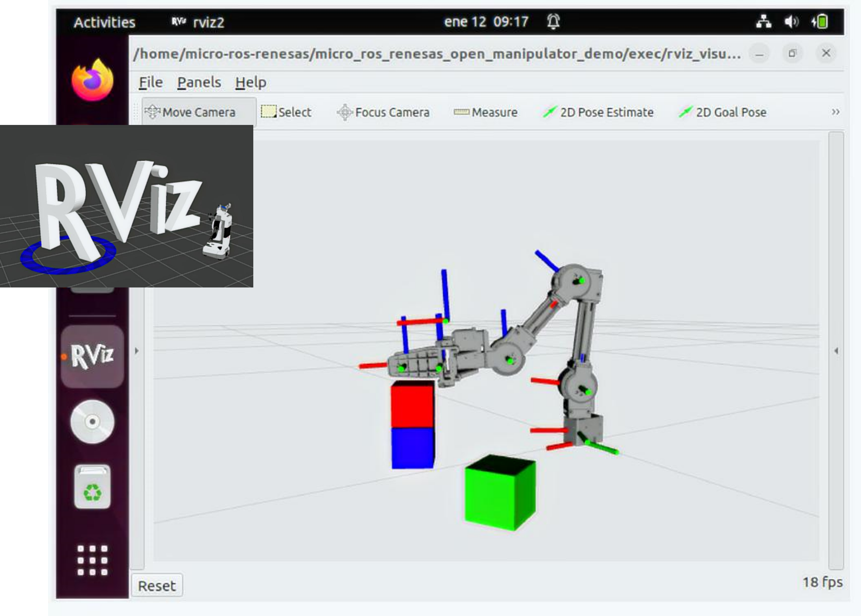The width and height of the screenshot is (861, 616).
Task: Activate the Select tool
Action: [286, 112]
